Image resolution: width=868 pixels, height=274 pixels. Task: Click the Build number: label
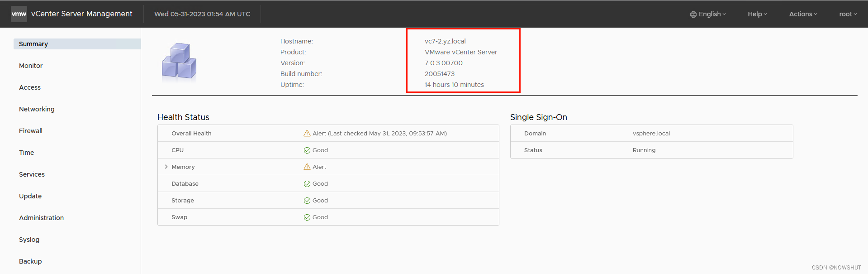301,74
